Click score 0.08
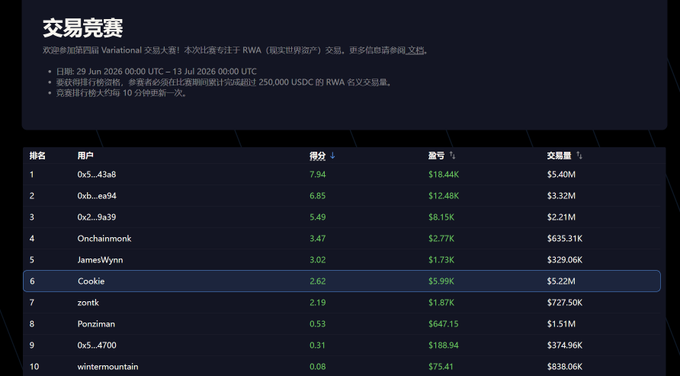The height and width of the screenshot is (376, 680). (317, 366)
